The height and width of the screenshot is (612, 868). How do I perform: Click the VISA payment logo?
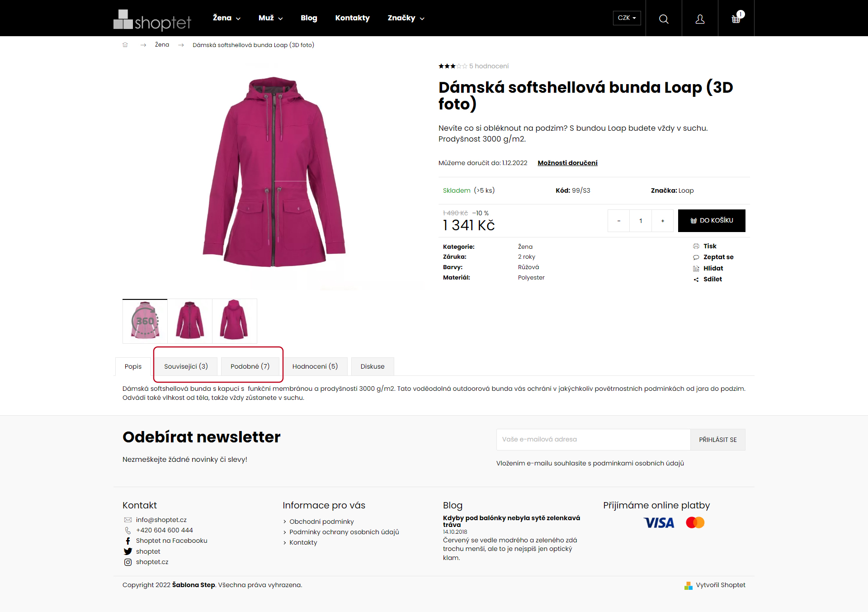pos(659,523)
